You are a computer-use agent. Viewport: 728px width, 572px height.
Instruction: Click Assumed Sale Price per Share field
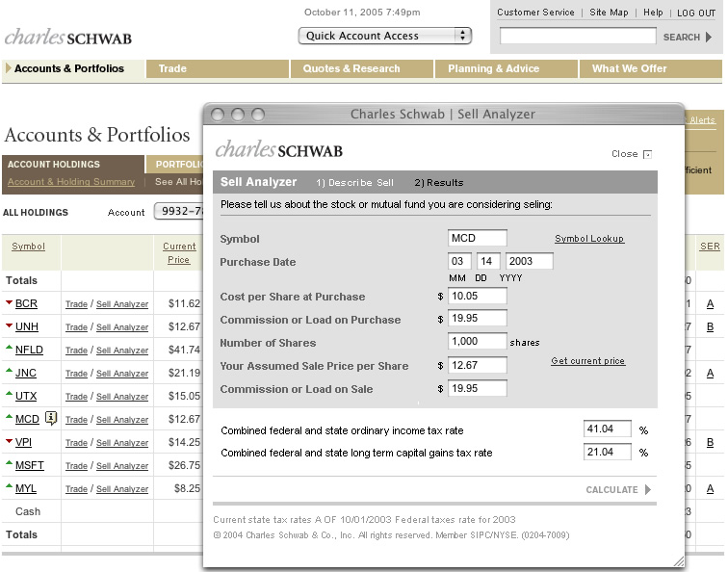click(x=477, y=365)
